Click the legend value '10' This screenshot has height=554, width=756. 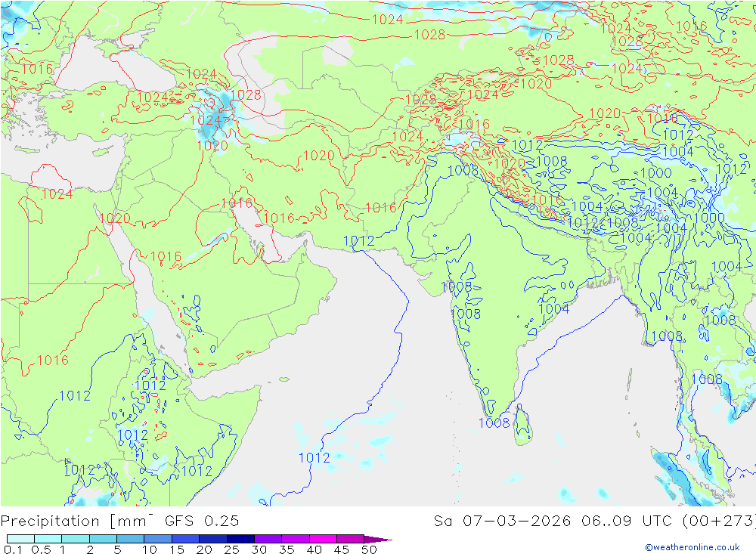150,549
